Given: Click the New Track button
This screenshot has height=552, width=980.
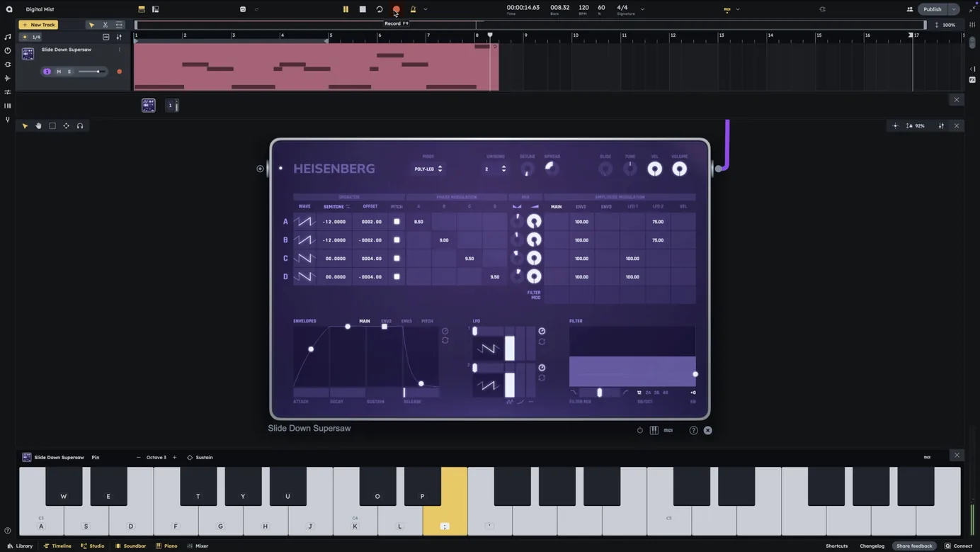Looking at the screenshot, I should click(x=38, y=25).
